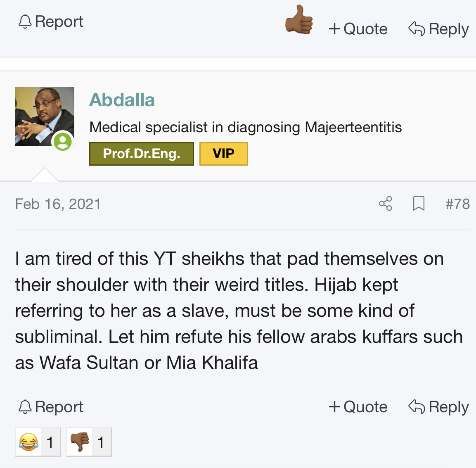Bookmark the post by Abdalla
This screenshot has width=476, height=468.
point(419,204)
